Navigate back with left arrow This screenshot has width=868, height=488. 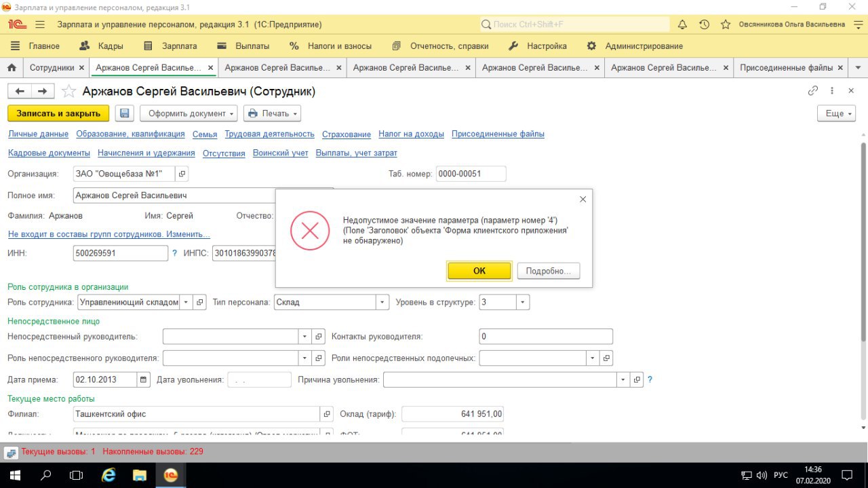tap(20, 91)
